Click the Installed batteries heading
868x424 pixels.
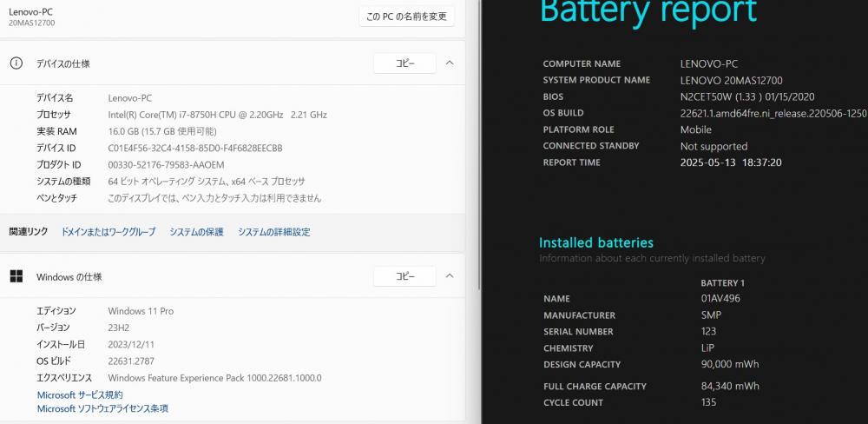coord(596,242)
